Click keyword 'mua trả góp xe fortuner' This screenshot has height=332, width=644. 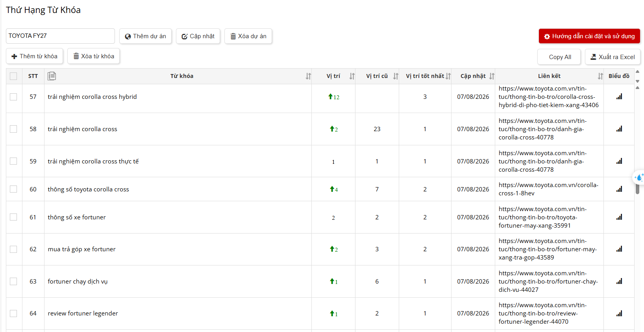pos(81,249)
